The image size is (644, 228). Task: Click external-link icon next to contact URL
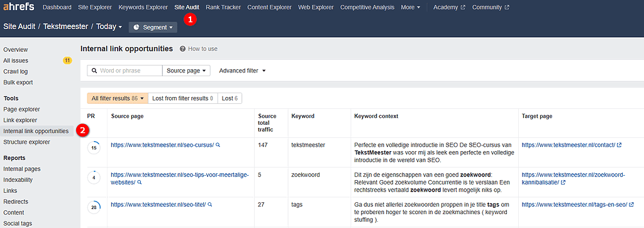(619, 145)
